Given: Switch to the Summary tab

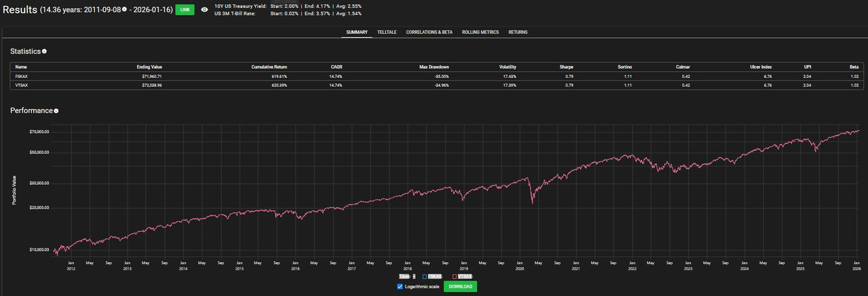Looking at the screenshot, I should (x=357, y=32).
